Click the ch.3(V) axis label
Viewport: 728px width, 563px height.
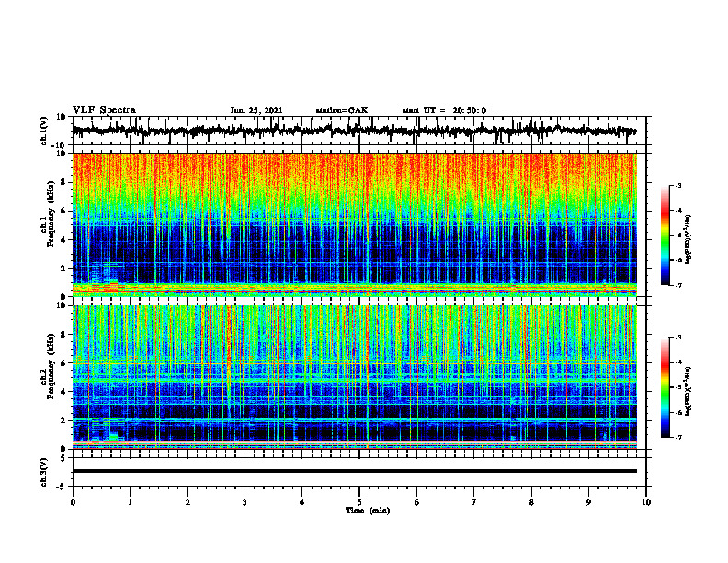(44, 472)
